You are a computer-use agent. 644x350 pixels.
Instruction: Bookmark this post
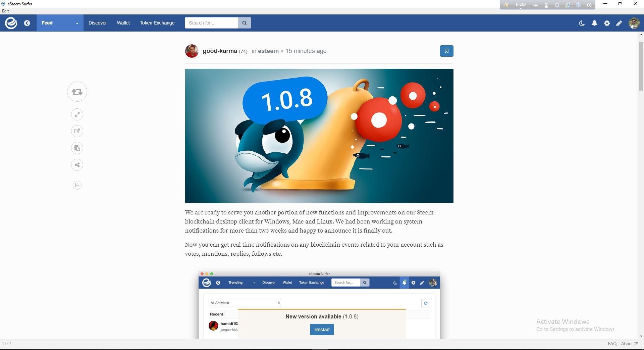coord(446,51)
